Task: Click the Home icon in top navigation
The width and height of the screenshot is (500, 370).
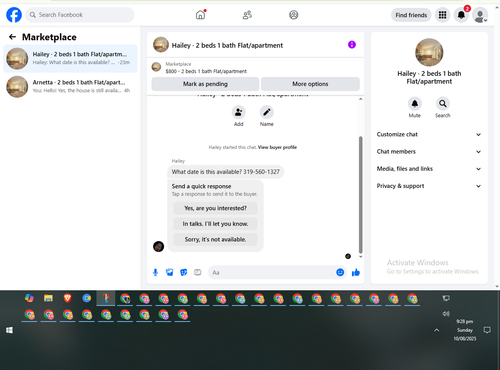Action: 200,15
